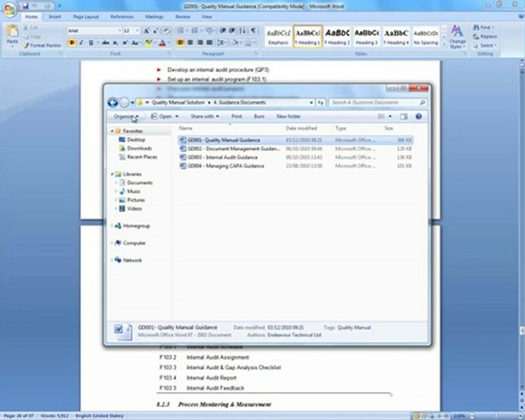Click the Justify alignment icon

click(x=209, y=43)
